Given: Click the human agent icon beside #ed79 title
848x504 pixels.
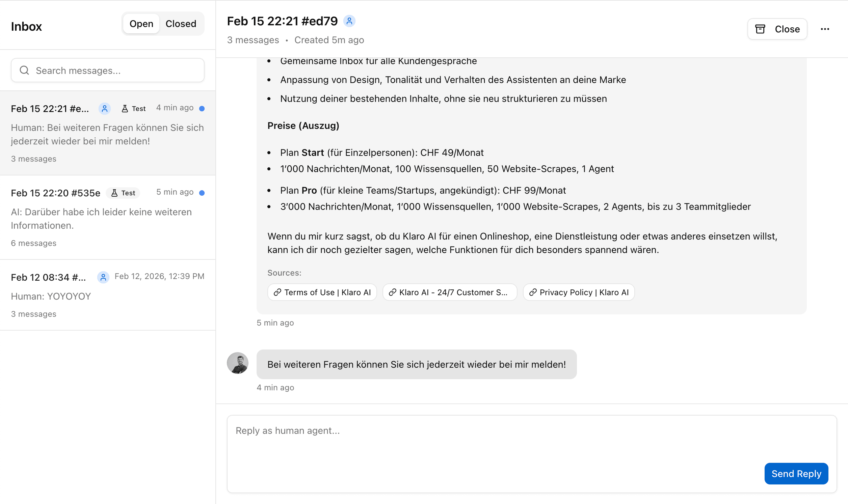Looking at the screenshot, I should click(x=349, y=21).
